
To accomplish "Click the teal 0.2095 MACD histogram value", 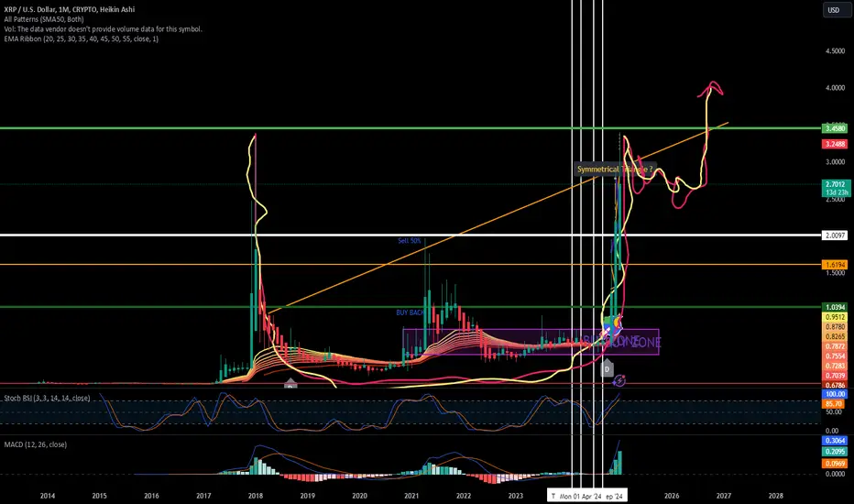I will (835, 451).
